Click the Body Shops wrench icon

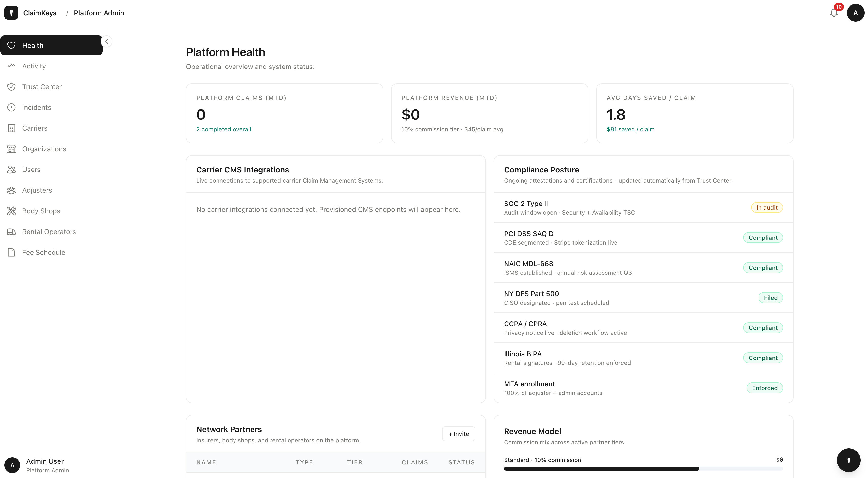click(x=11, y=211)
